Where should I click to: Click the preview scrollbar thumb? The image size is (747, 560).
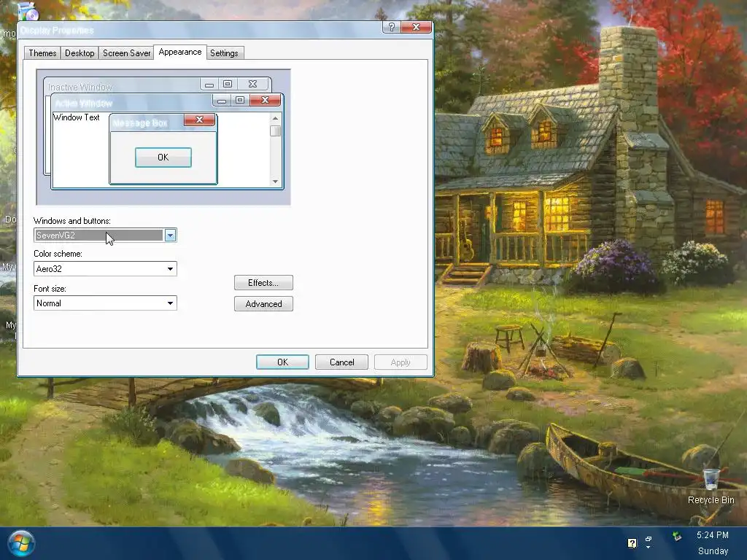(275, 131)
